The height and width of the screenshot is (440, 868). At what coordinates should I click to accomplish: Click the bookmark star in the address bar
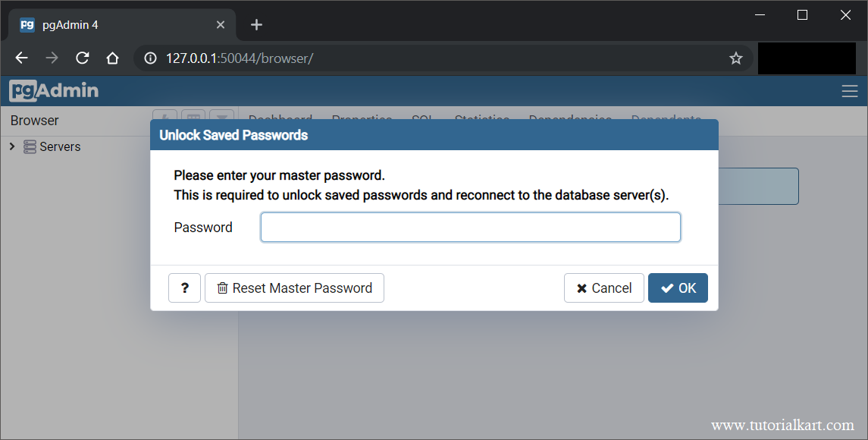tap(735, 58)
